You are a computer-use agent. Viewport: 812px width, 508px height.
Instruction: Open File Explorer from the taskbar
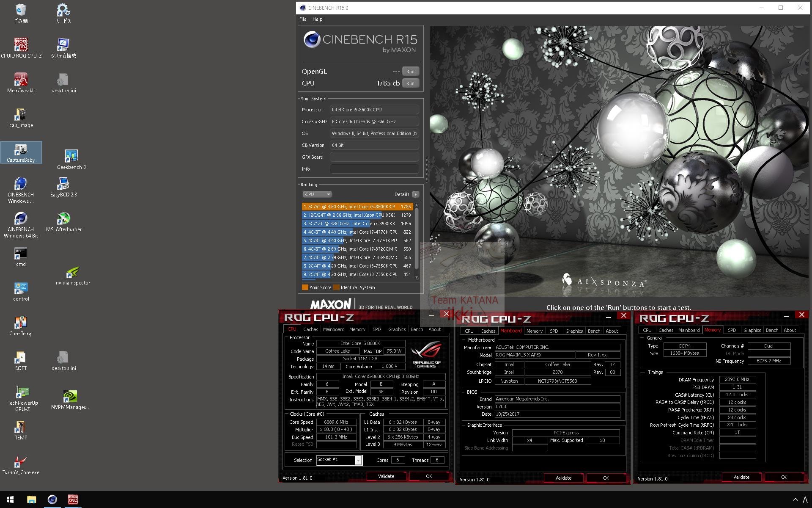[31, 500]
